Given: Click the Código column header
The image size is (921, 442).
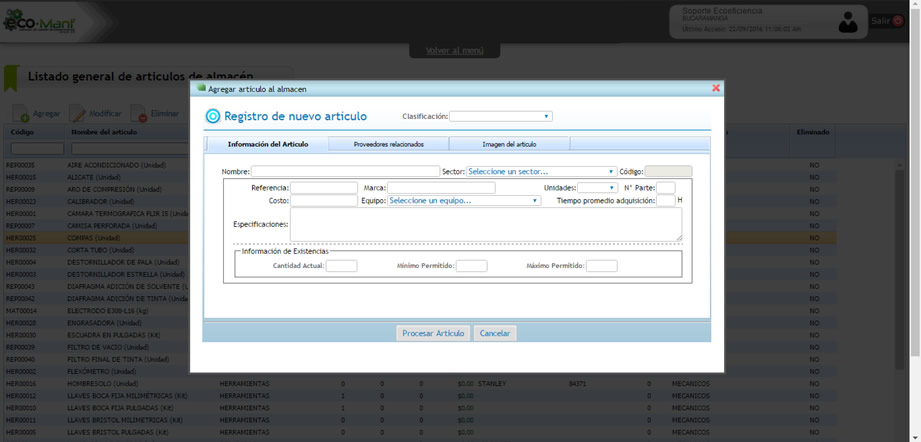Looking at the screenshot, I should tap(22, 132).
